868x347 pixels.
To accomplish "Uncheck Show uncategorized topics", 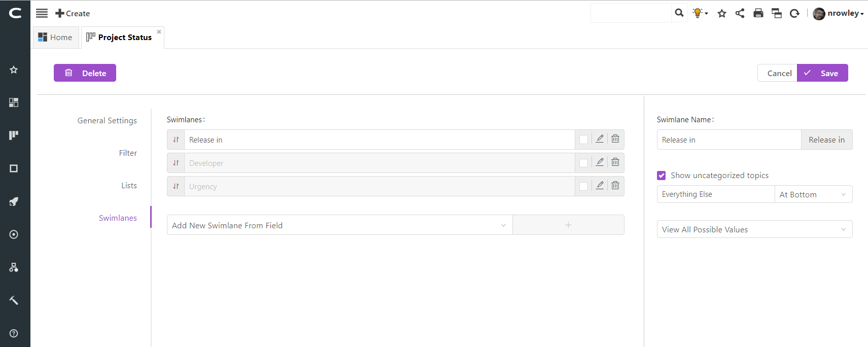I will (662, 176).
